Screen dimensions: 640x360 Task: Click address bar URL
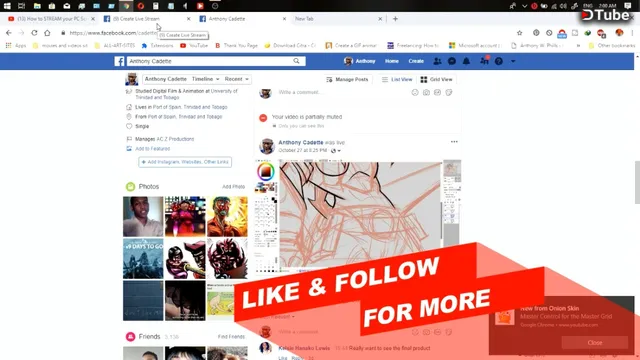click(113, 33)
